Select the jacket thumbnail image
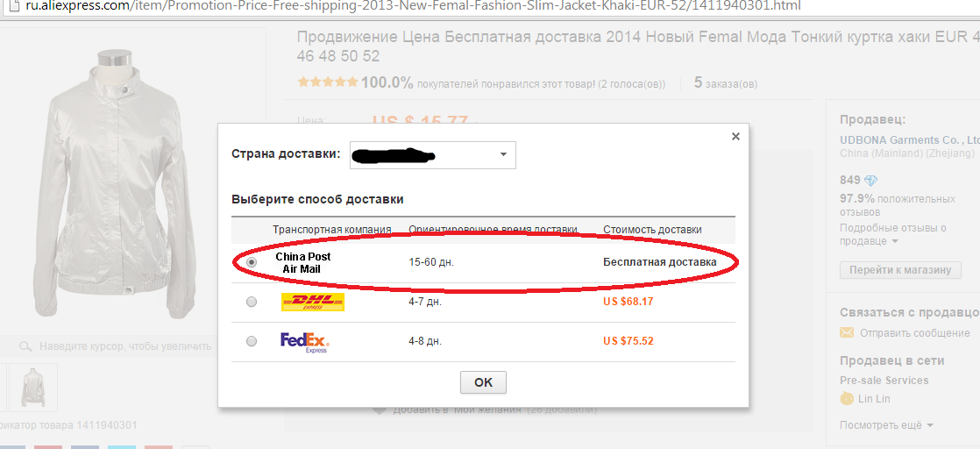Image resolution: width=980 pixels, height=449 pixels. click(x=32, y=387)
